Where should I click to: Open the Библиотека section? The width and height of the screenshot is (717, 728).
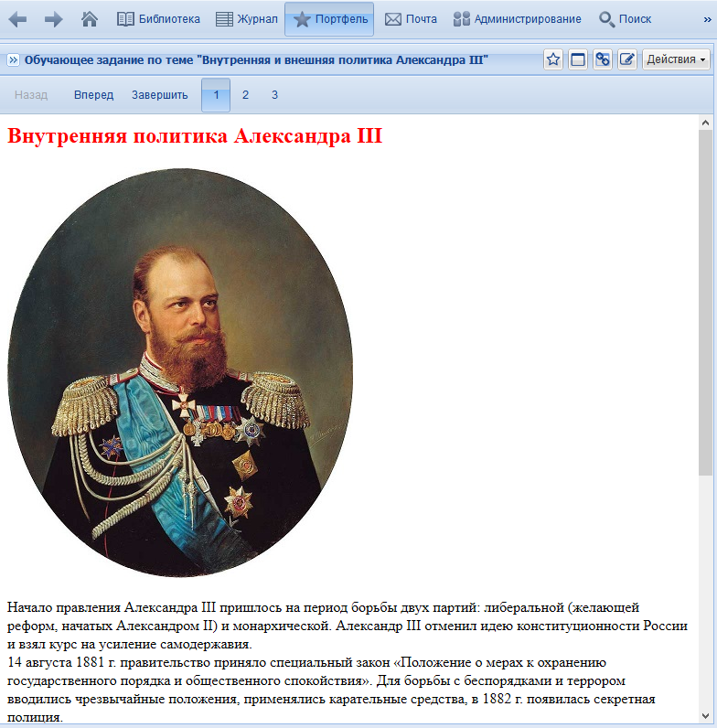pyautogui.click(x=158, y=19)
